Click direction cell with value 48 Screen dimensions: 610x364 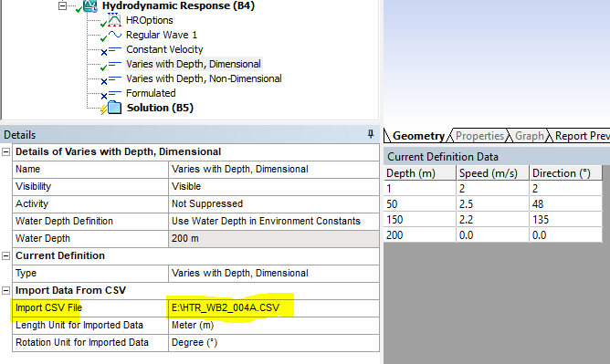pos(565,204)
